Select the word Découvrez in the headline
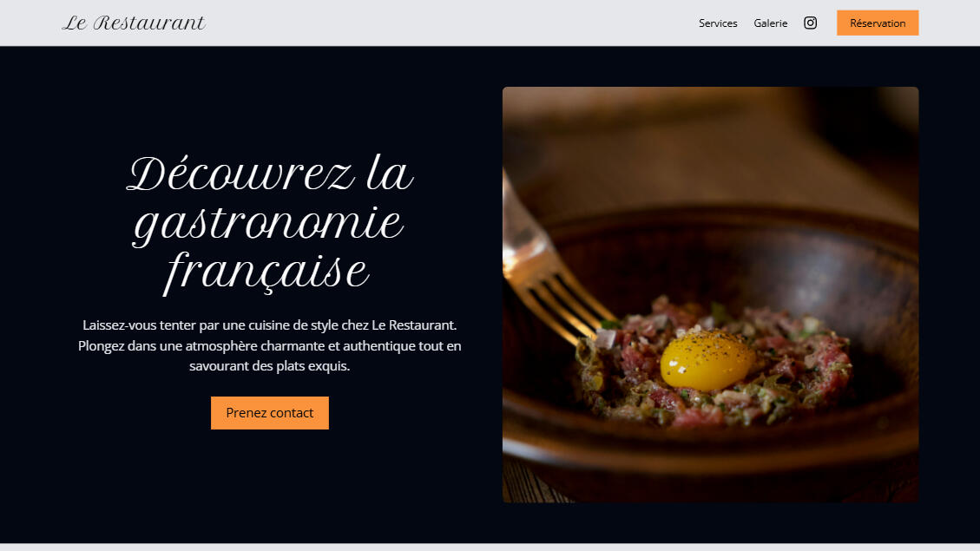Viewport: 980px width, 551px height. [x=241, y=174]
